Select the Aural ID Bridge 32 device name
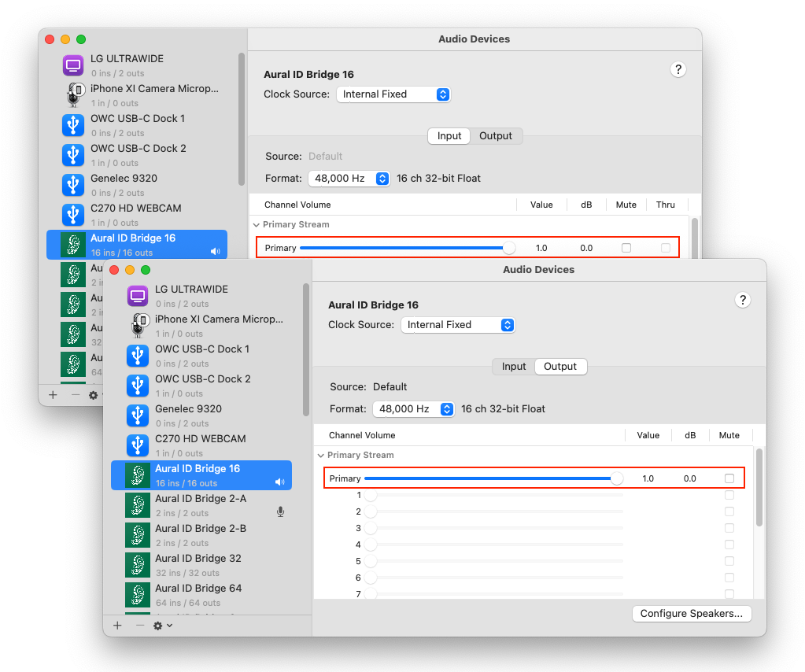Viewport: 805px width, 672px height. tap(198, 559)
